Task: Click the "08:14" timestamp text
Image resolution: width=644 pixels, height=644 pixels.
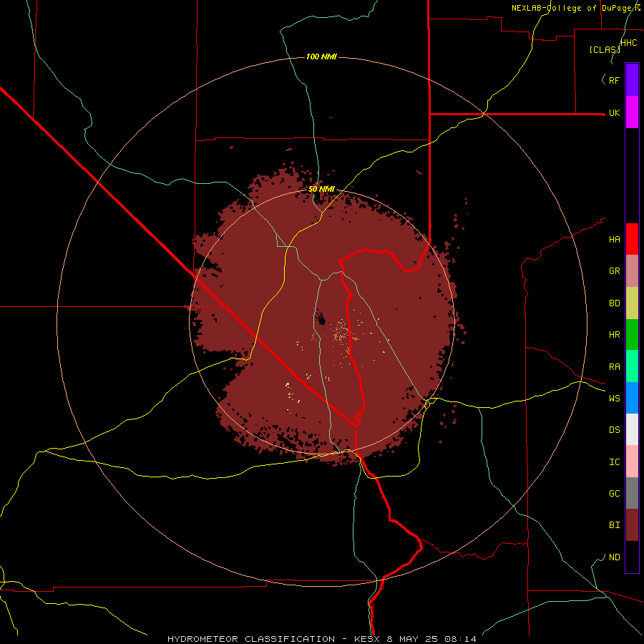Action: [460, 639]
